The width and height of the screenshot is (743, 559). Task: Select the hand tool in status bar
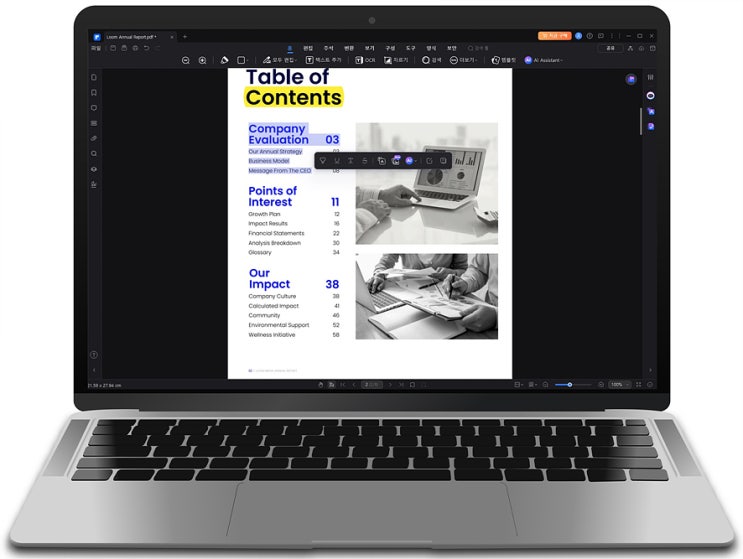(x=320, y=385)
